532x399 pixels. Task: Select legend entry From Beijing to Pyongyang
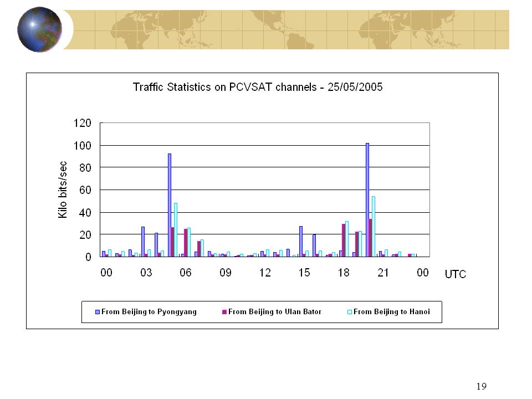pyautogui.click(x=149, y=312)
